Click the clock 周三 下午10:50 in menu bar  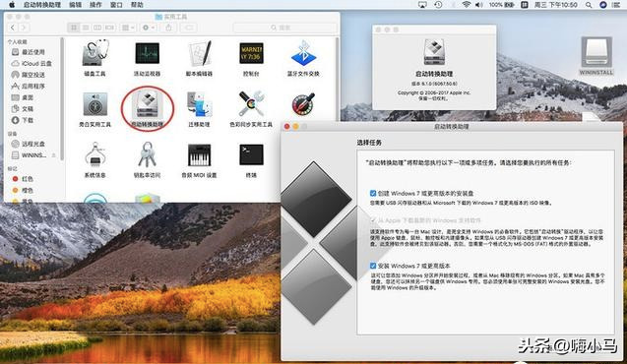coord(556,5)
